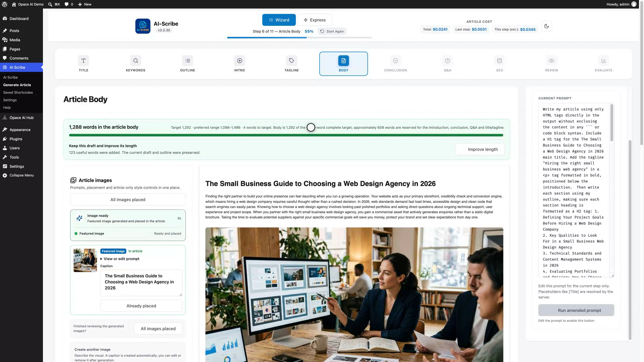This screenshot has height=362, width=644.
Task: Click the Featured image badge label
Action: click(113, 251)
